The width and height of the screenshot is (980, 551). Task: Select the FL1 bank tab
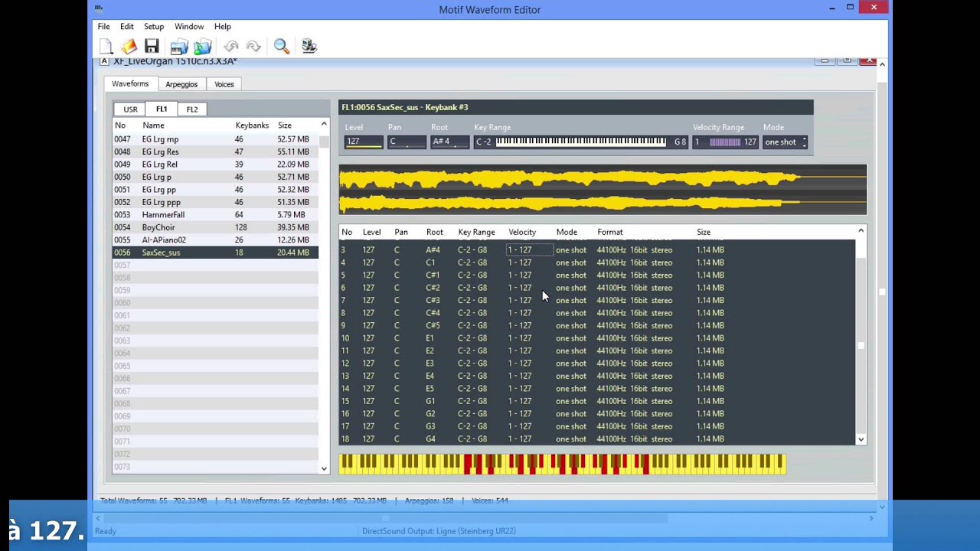162,109
